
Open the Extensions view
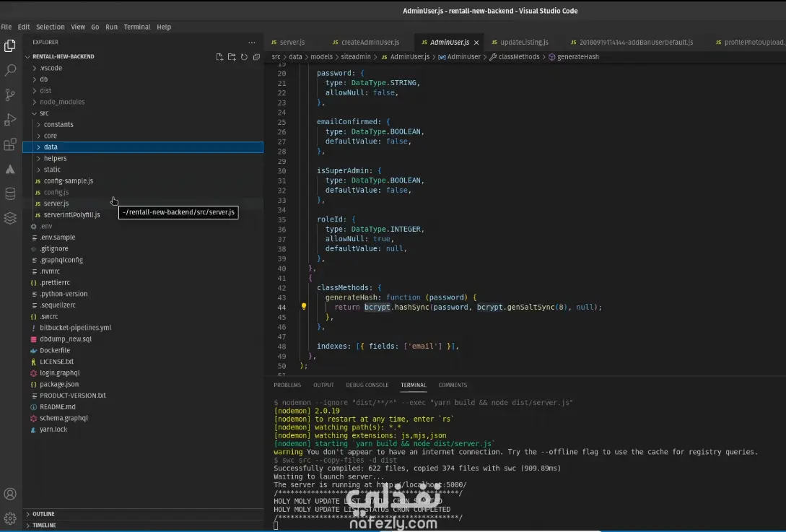10,144
